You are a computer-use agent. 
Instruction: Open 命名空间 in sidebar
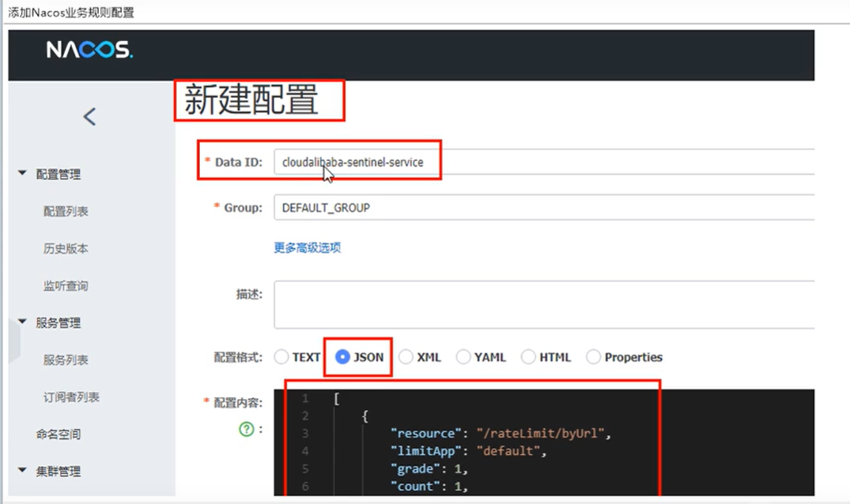point(58,434)
